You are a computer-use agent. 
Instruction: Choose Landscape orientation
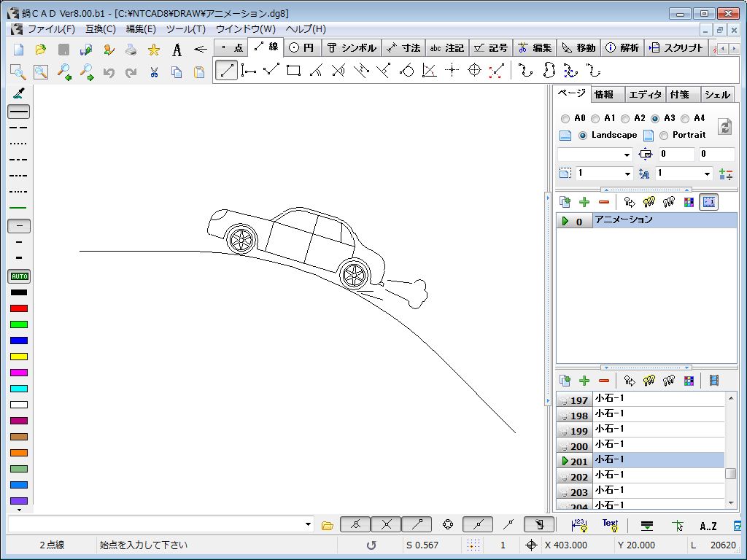[x=583, y=136]
